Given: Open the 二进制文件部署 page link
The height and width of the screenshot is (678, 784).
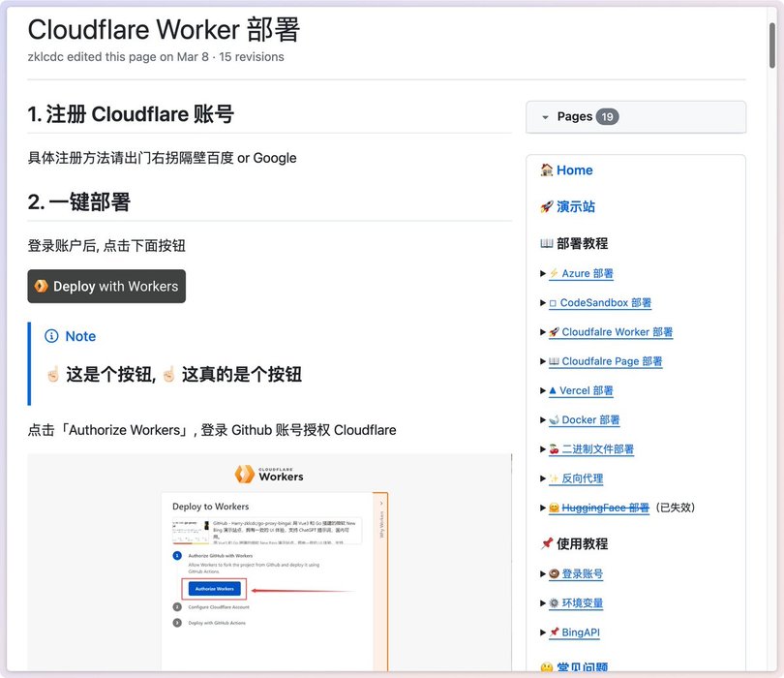Looking at the screenshot, I should click(x=597, y=449).
